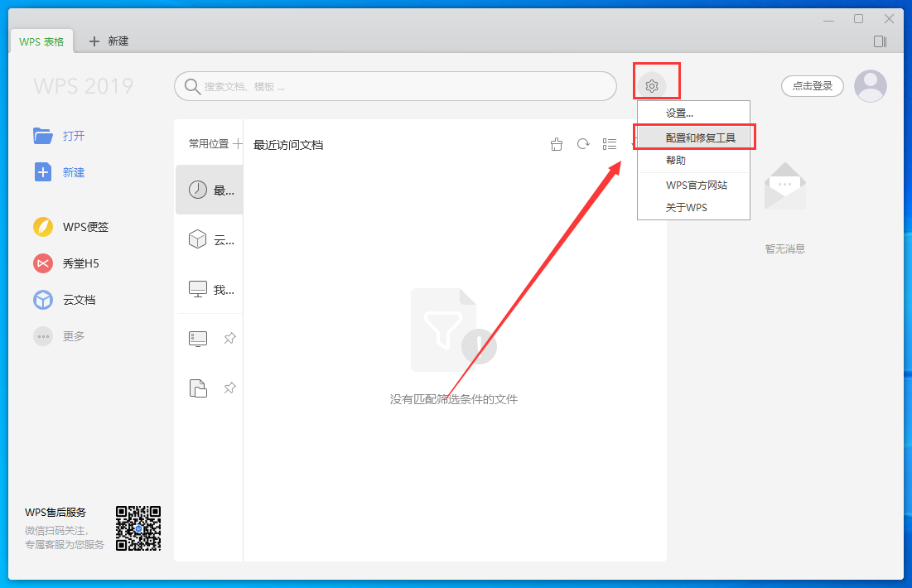Focus the 搜索文档、模板 search field
This screenshot has height=588, width=912.
coord(395,86)
